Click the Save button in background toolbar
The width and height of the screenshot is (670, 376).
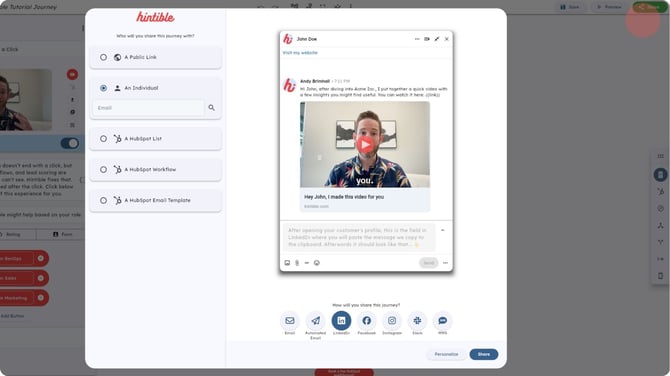click(570, 7)
